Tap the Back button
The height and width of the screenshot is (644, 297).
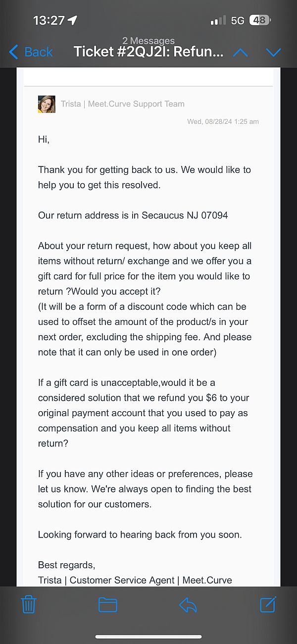click(31, 52)
